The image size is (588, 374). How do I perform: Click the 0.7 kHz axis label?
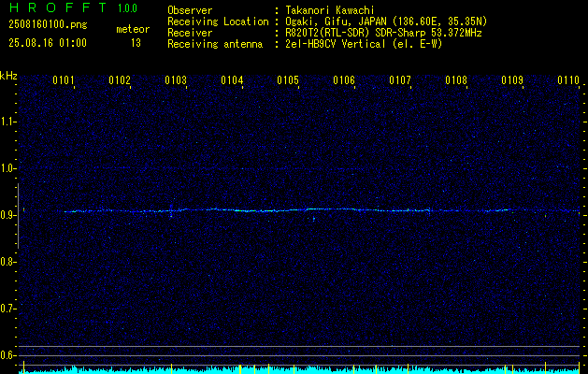(7, 309)
